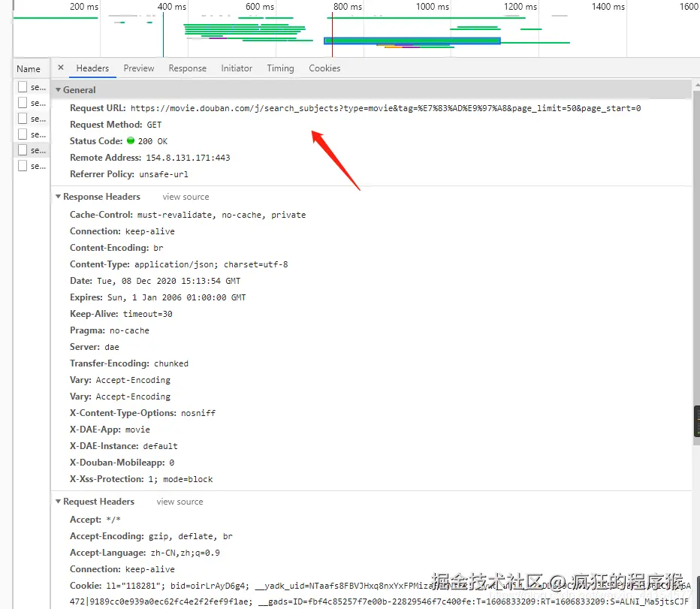Click the 800 ms timeline label
The image size is (700, 609).
[x=348, y=7]
